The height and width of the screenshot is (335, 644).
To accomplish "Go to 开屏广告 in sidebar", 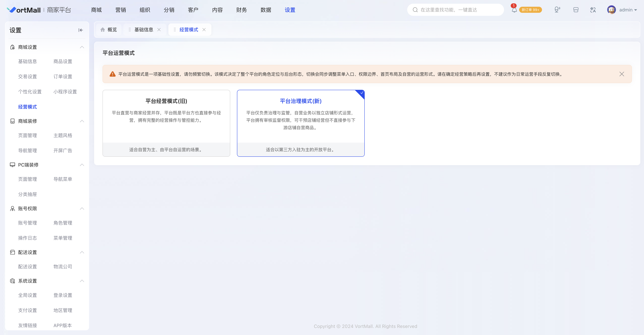I will pos(63,151).
